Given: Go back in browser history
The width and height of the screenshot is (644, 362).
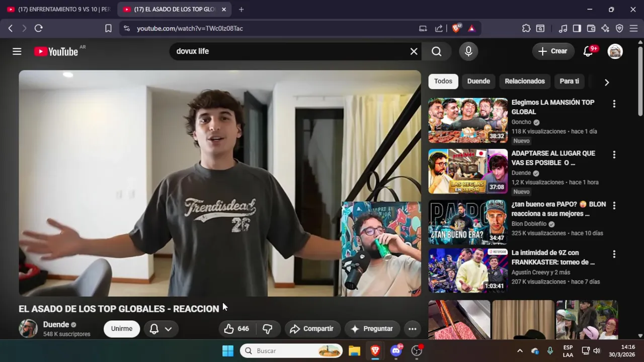Looking at the screenshot, I should click(x=10, y=29).
